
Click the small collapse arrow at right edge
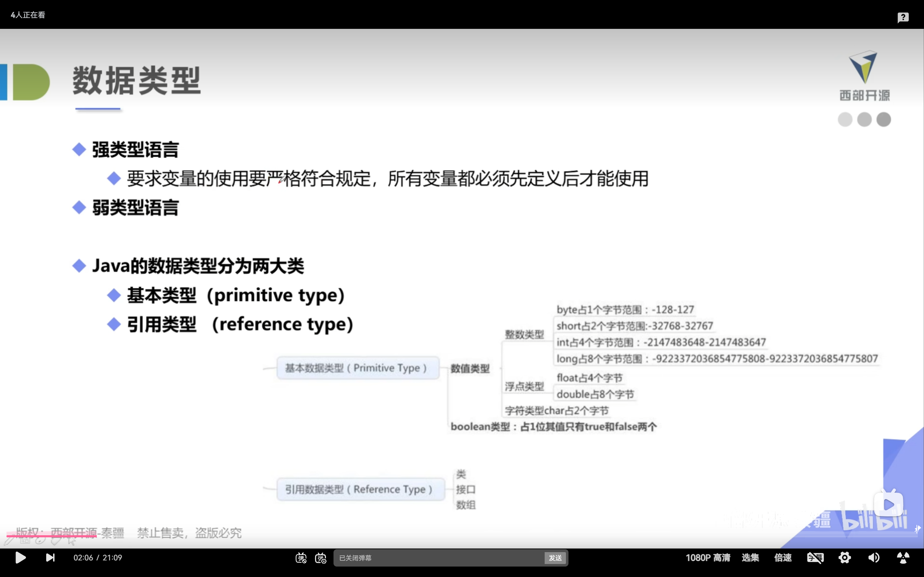918,529
